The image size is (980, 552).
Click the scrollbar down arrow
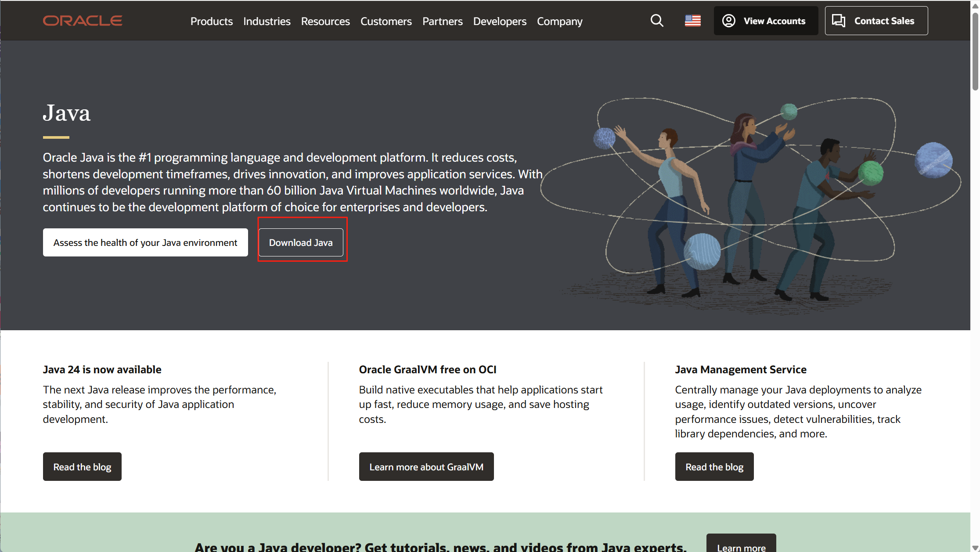pos(975,548)
